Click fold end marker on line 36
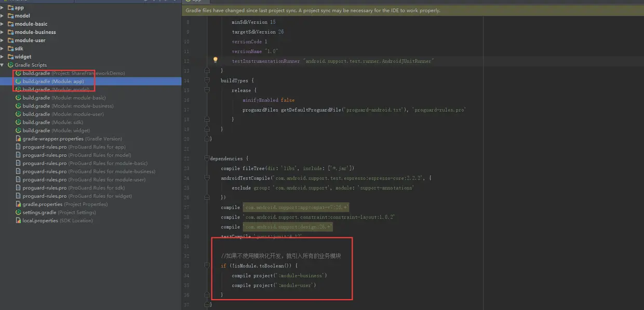The height and width of the screenshot is (310, 644). [207, 294]
